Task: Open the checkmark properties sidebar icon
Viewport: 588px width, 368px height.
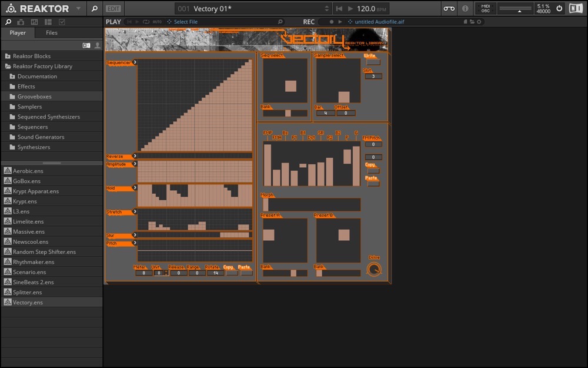Action: [62, 22]
